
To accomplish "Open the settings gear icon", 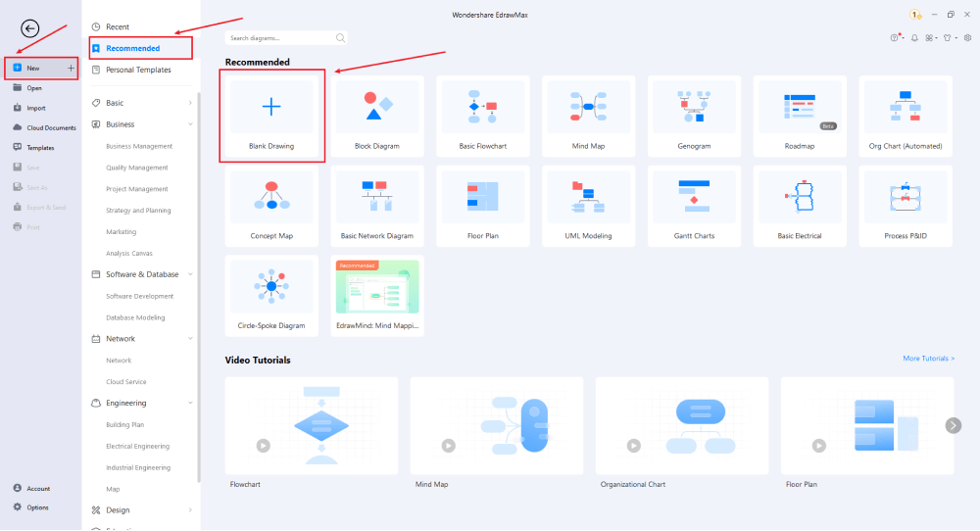I will (x=967, y=38).
